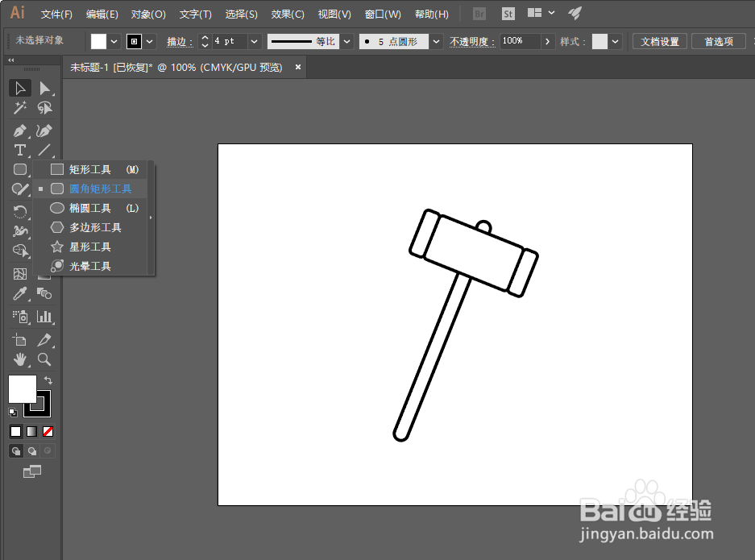Select the Warp tool
The height and width of the screenshot is (560, 755).
pyautogui.click(x=20, y=231)
